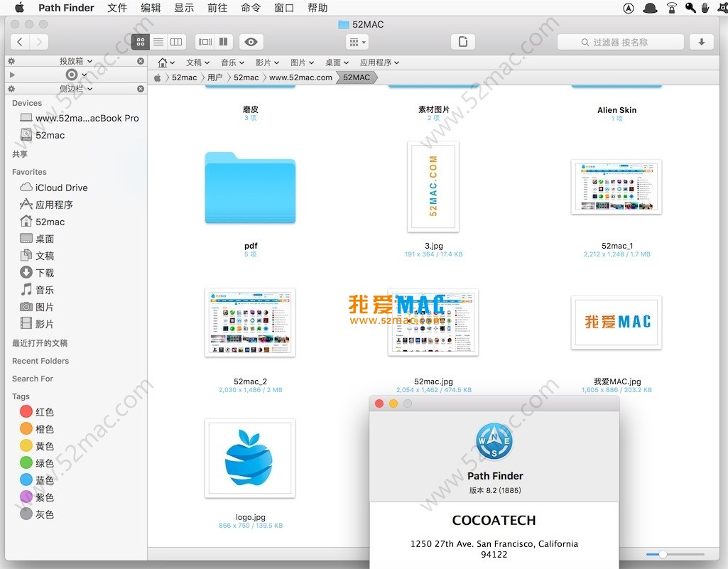Switch to column view
Screen dimensions: 728x569
[x=176, y=42]
